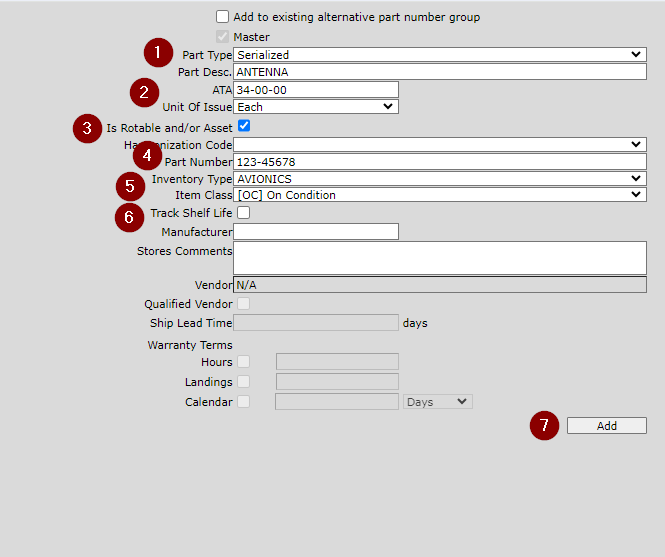Click the red step 6 marker
Viewport: 665px width, 557px height.
(x=130, y=214)
